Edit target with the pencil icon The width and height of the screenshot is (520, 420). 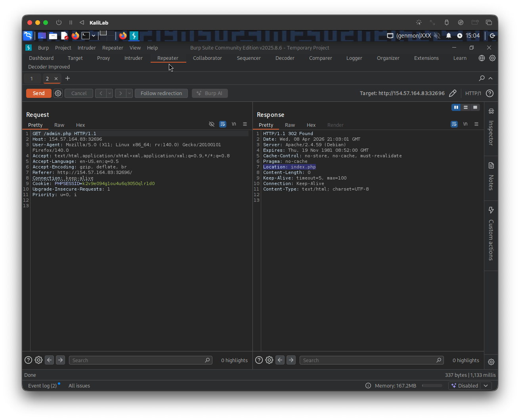pyautogui.click(x=453, y=94)
